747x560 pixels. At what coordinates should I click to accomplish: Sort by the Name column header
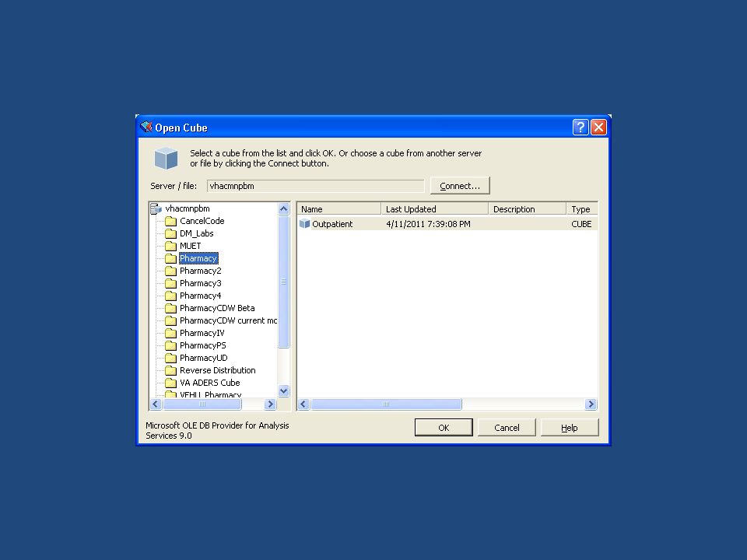[338, 209]
